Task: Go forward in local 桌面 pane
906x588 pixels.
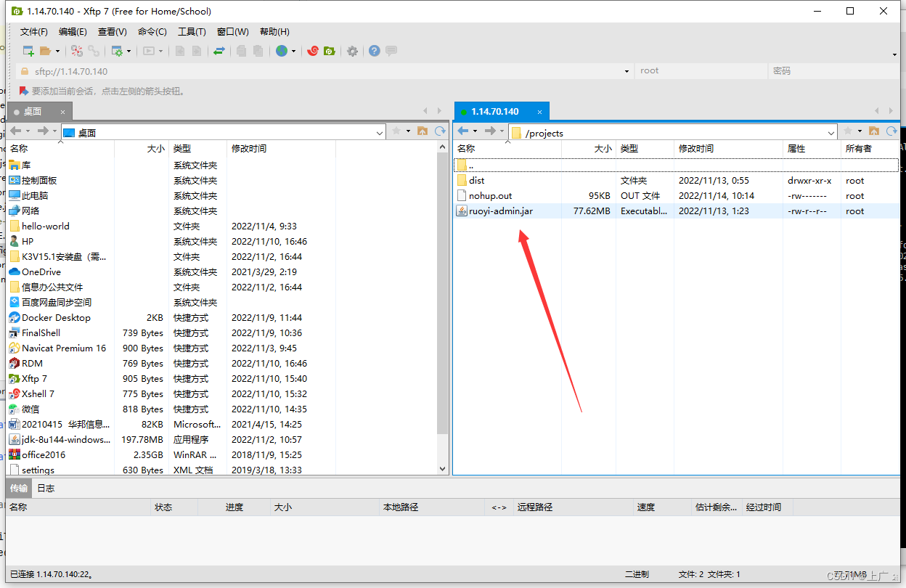Action: point(43,131)
